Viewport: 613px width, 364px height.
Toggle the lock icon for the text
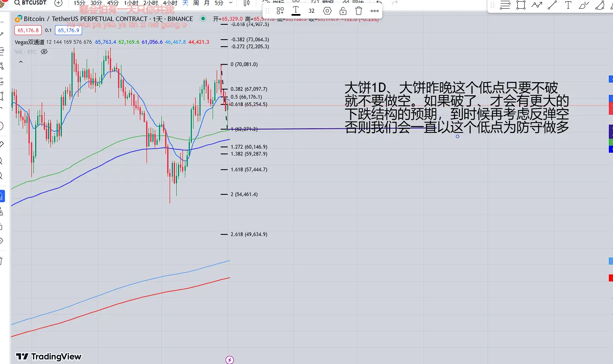click(343, 11)
